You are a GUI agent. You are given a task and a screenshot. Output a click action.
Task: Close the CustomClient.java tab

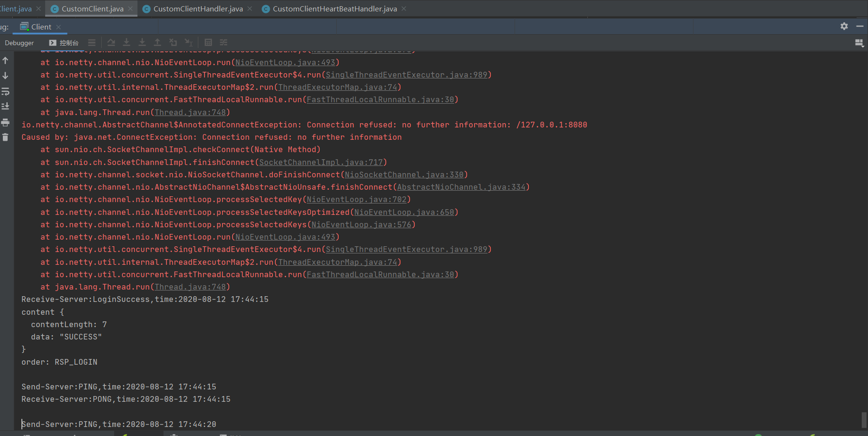[x=130, y=9]
